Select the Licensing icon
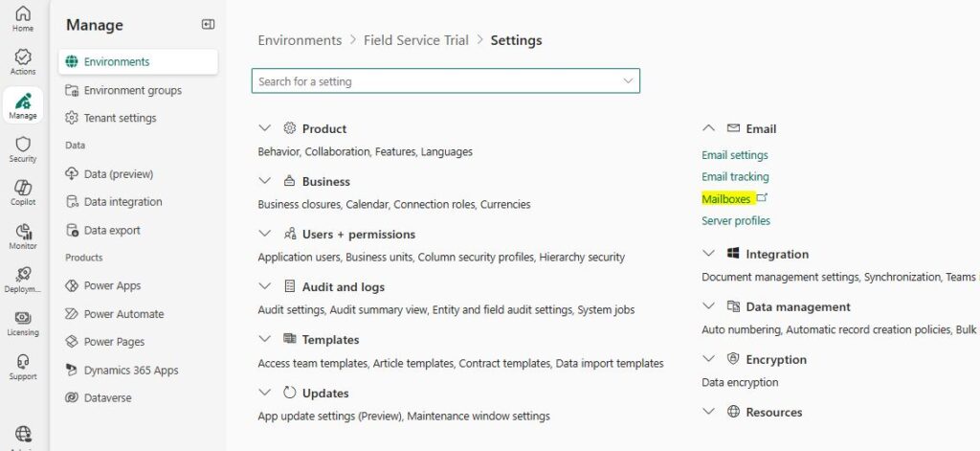Screen dimensions: 980x451 point(23,318)
